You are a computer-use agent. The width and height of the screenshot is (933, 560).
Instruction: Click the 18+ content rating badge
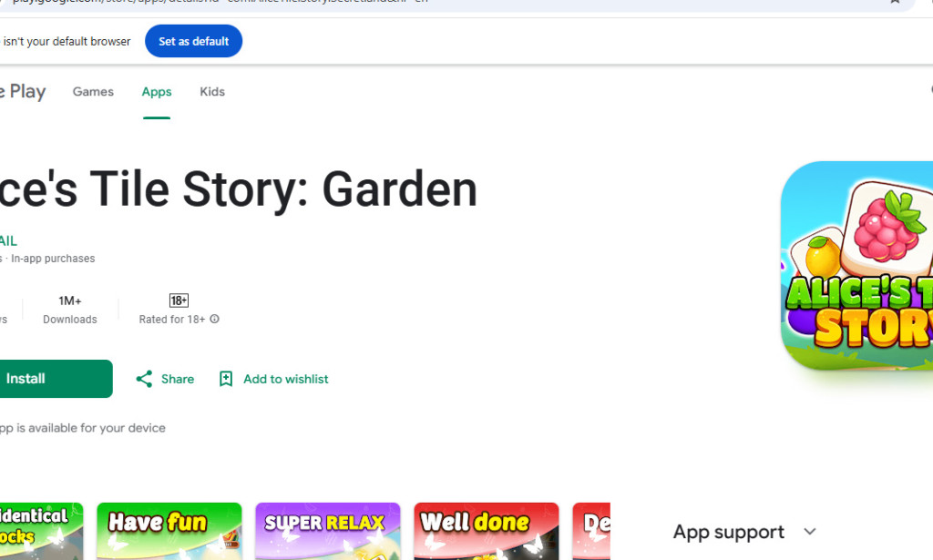[179, 300]
